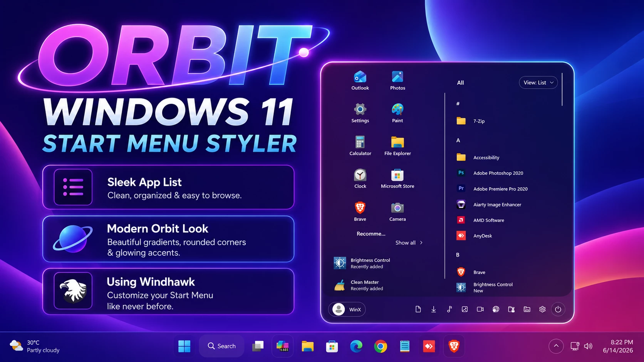The image size is (644, 362).
Task: Click the Downloads icon in Start footer
Action: [434, 309]
